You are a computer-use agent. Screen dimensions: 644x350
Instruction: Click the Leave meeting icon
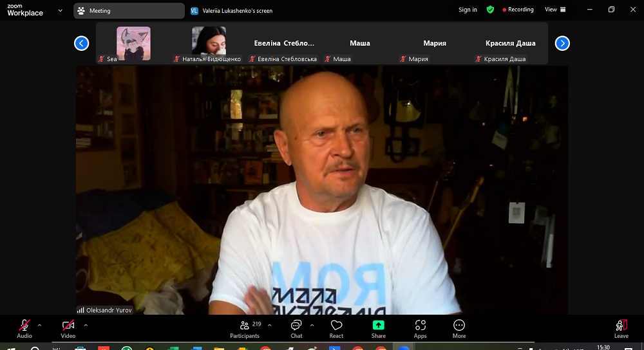click(621, 329)
